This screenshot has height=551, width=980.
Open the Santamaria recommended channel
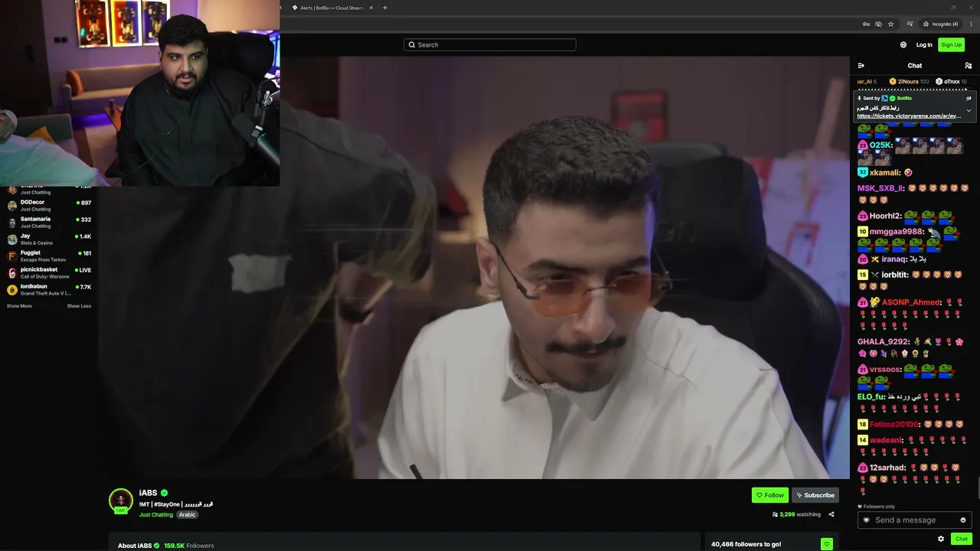point(49,223)
